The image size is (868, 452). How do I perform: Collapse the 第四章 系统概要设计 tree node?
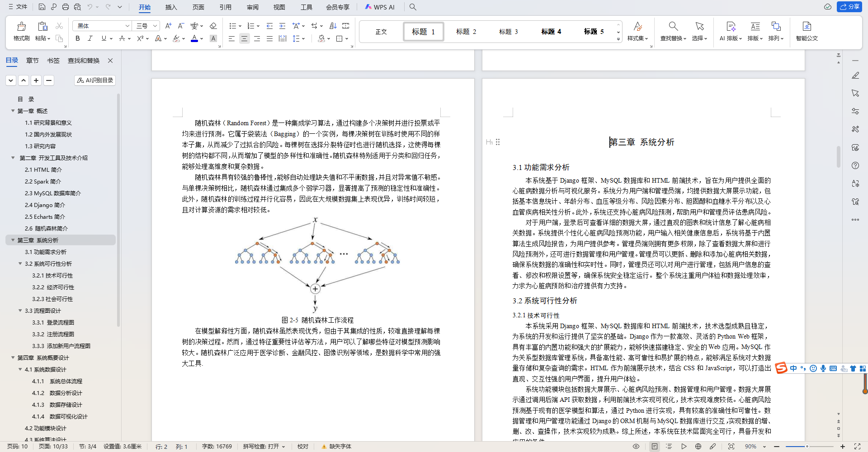(x=13, y=358)
